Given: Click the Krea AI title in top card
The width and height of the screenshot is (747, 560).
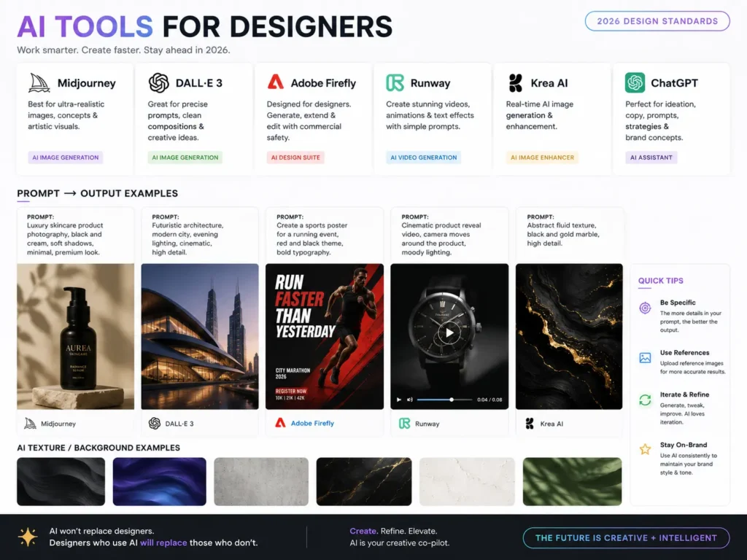Looking at the screenshot, I should coord(549,83).
